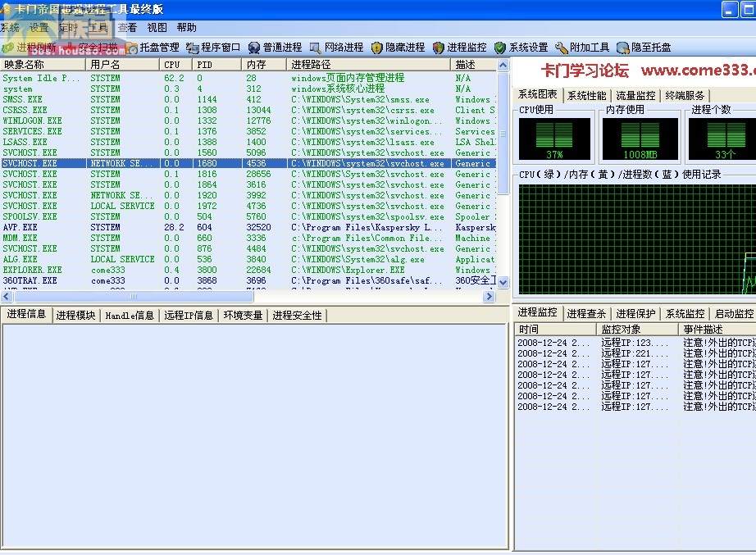Select the SERVICES.EXE process row

click(x=248, y=131)
